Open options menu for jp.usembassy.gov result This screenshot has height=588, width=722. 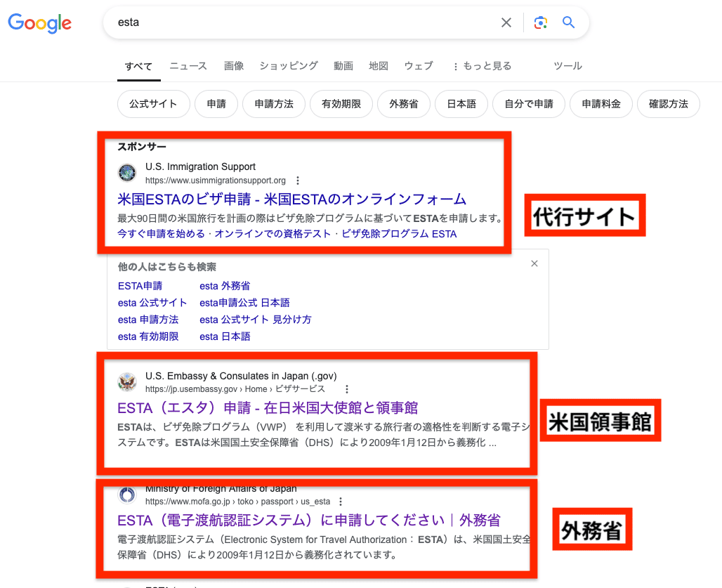(x=347, y=389)
